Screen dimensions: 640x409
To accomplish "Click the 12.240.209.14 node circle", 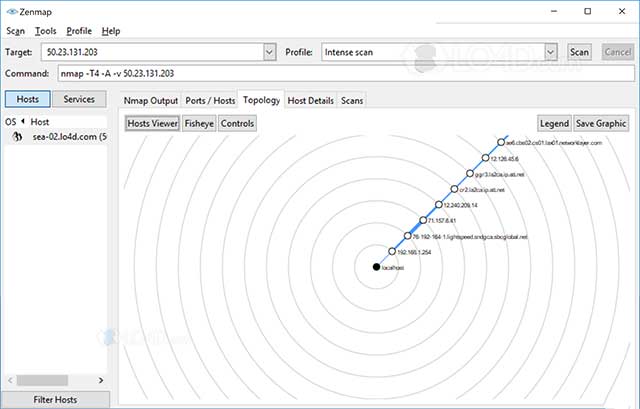I will (x=438, y=204).
